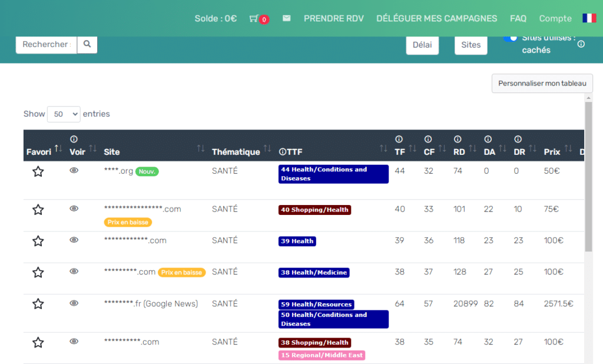Click the search magnifier button
Image resolution: width=603 pixels, height=364 pixels.
click(x=87, y=44)
